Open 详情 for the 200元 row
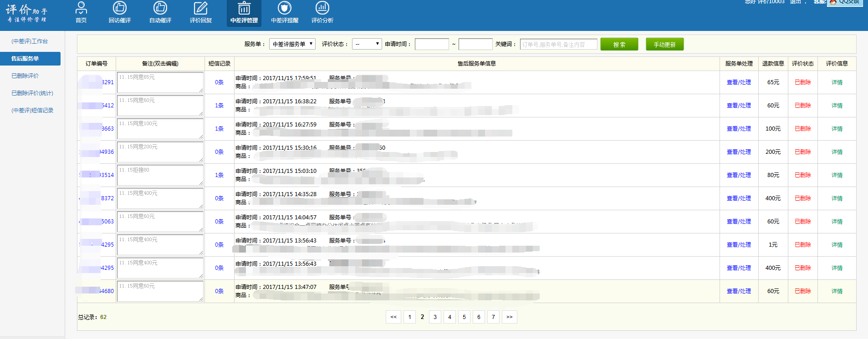Screen dimensions: 868x339 click(x=837, y=152)
